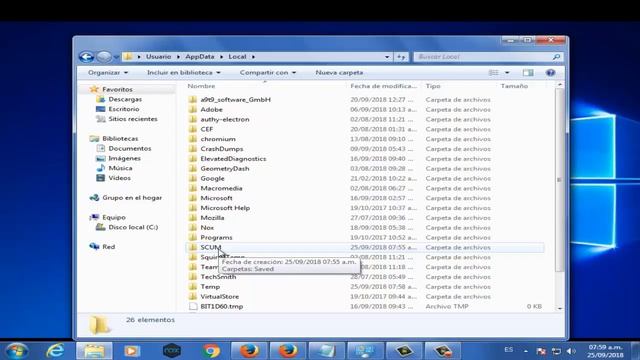Select the Microsoft Help folder

(225, 208)
